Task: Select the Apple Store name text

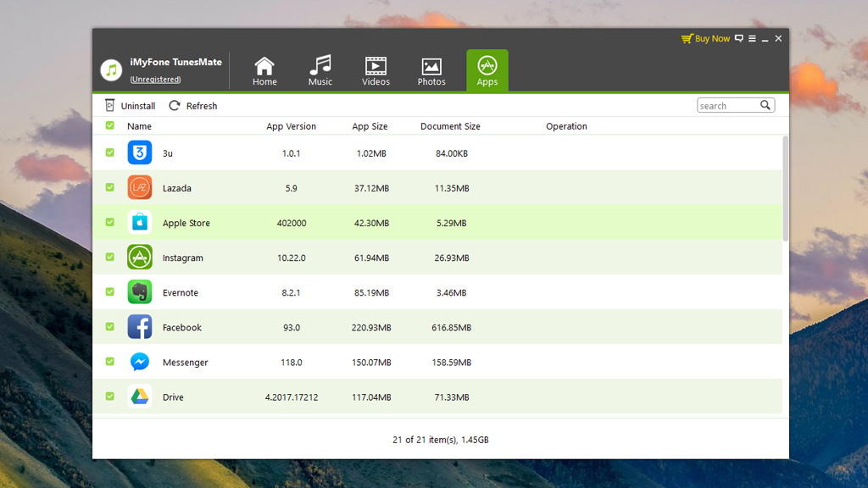Action: pyautogui.click(x=186, y=223)
